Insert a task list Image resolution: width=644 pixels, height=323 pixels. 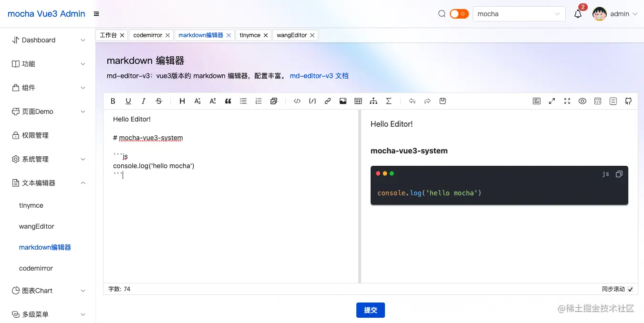274,101
